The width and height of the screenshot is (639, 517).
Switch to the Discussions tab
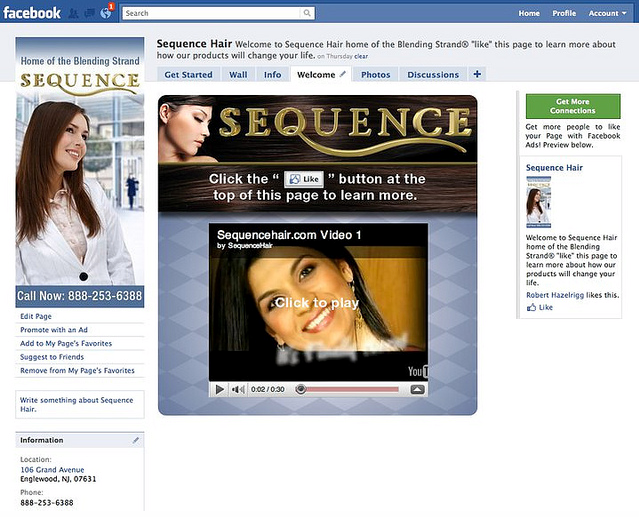pos(433,75)
